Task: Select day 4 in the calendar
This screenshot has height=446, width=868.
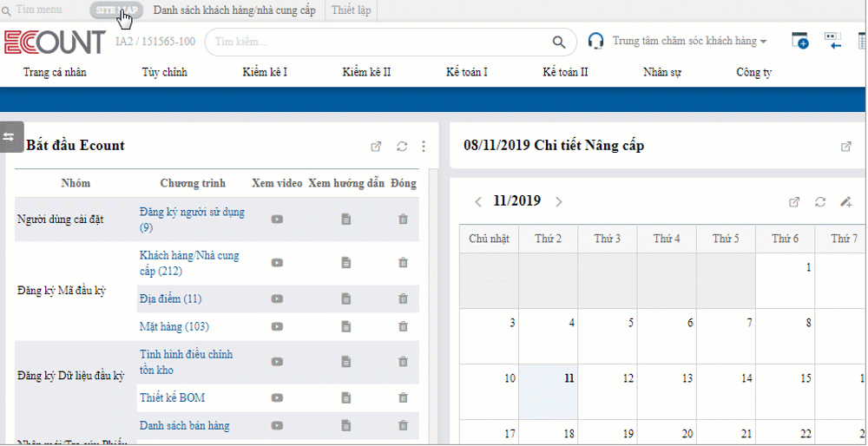Action: point(548,337)
